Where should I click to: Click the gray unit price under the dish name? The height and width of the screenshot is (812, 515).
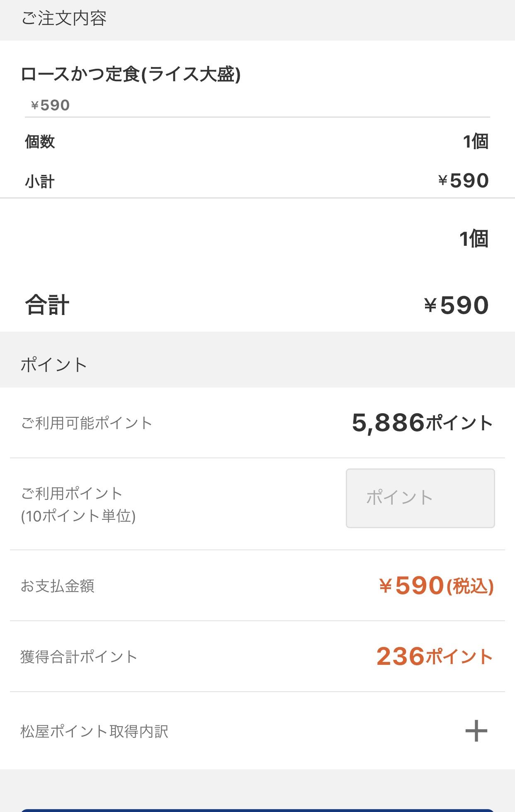pyautogui.click(x=50, y=105)
